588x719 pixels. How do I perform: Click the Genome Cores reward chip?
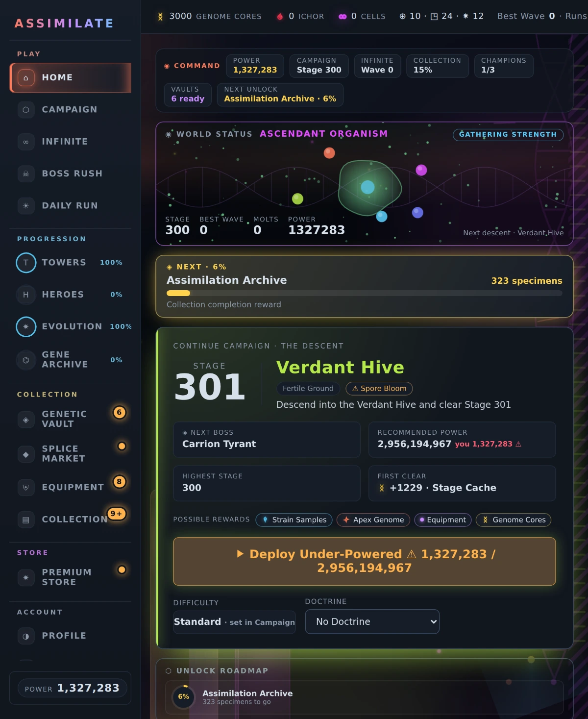pos(514,520)
